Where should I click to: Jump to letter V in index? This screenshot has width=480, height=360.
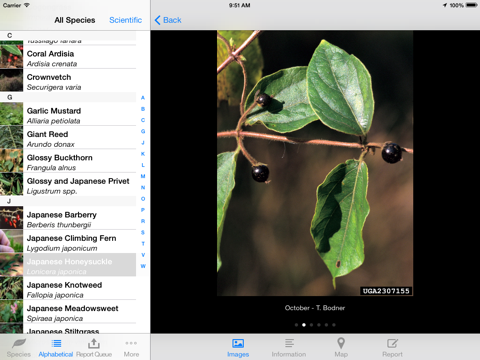(x=143, y=255)
